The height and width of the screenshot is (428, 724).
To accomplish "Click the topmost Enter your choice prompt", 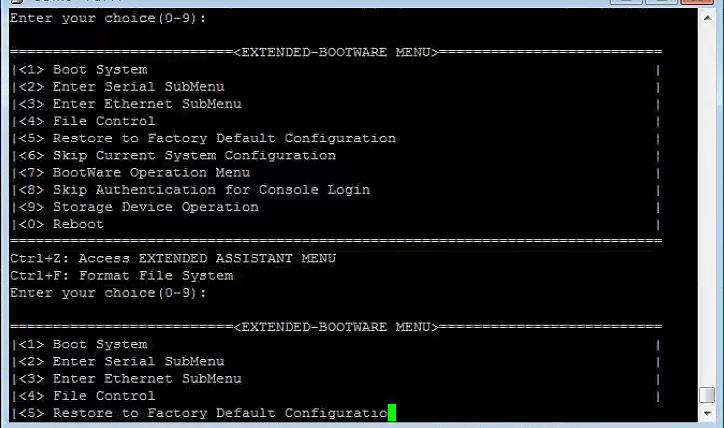I will click(108, 18).
